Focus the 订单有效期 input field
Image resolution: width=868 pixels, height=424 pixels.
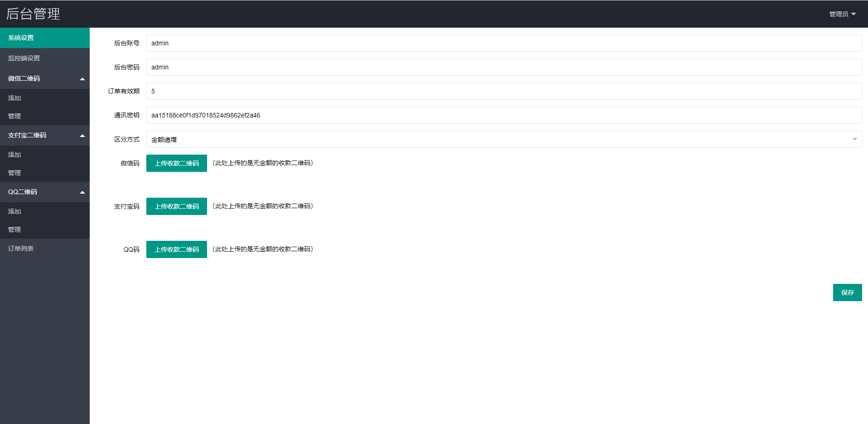click(x=504, y=91)
